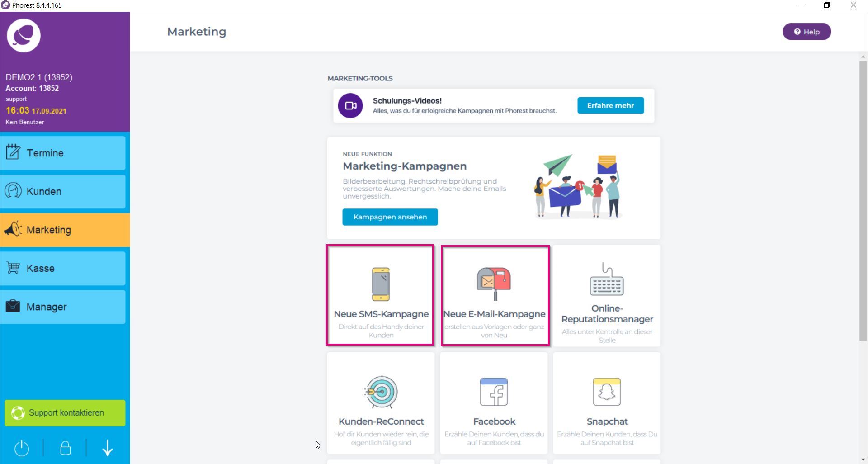Screen dimensions: 868x464
Task: Click the scrollbar down arrow
Action: tap(863, 459)
